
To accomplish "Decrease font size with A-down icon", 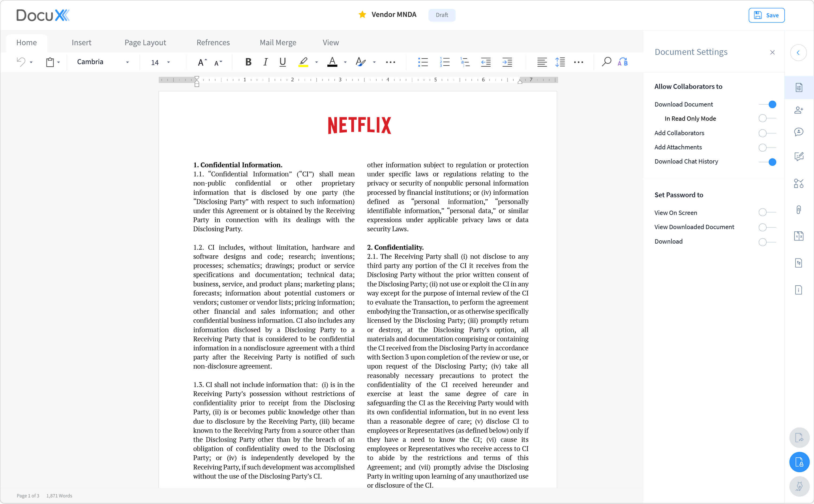I will pyautogui.click(x=218, y=63).
